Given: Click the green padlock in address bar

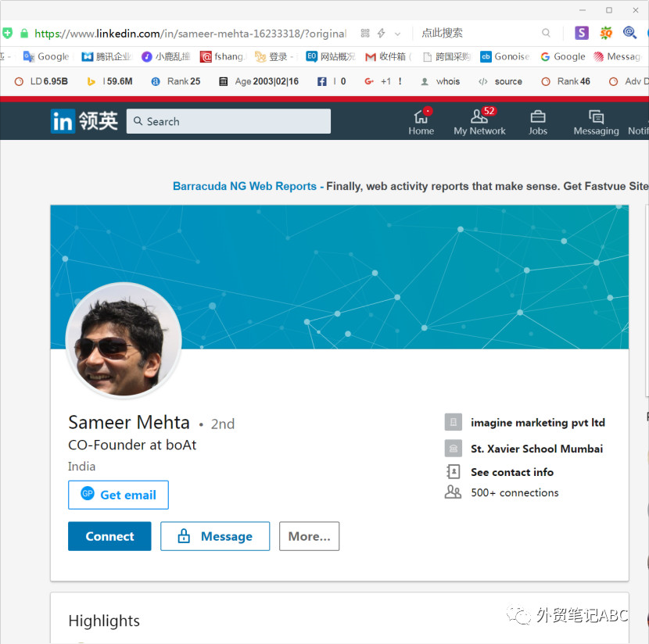Looking at the screenshot, I should [24, 33].
